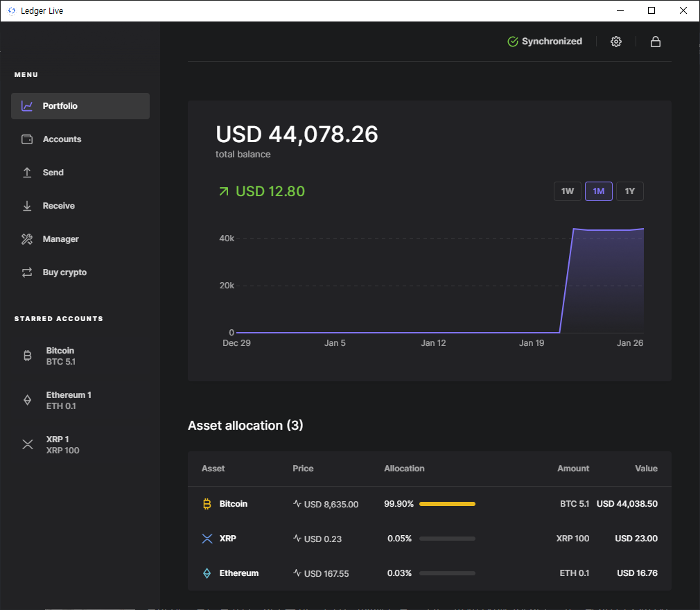The width and height of the screenshot is (700, 610).
Task: Open the Buy crypto menu item
Action: [x=80, y=272]
